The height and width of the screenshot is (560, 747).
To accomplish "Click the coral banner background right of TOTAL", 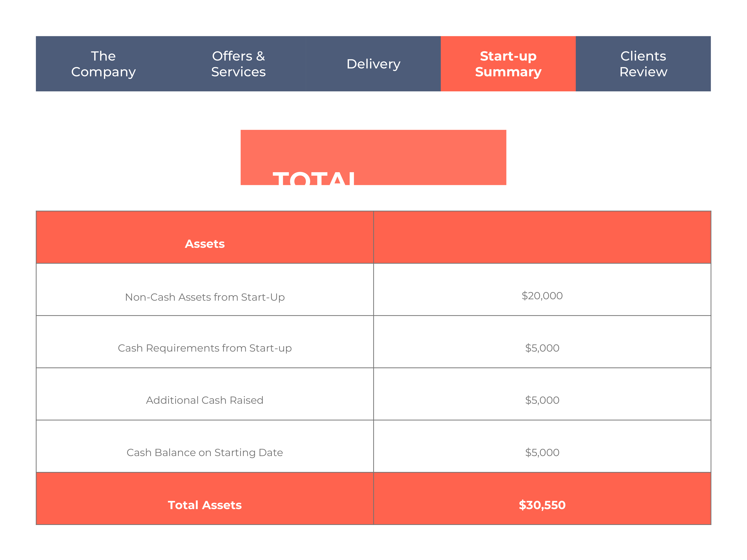I will (x=432, y=157).
